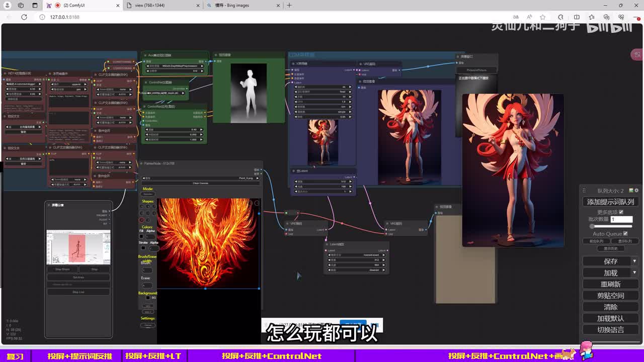Add page to favorites star icon

click(542, 17)
